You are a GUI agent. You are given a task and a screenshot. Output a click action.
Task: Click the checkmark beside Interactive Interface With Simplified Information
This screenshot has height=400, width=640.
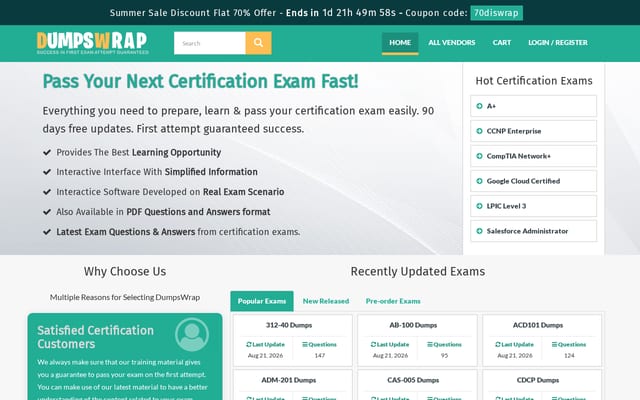click(x=47, y=172)
